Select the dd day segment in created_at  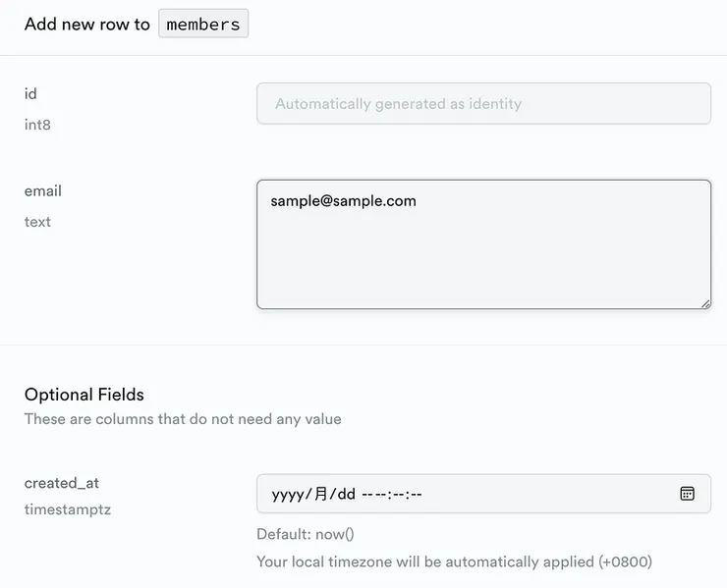point(345,495)
